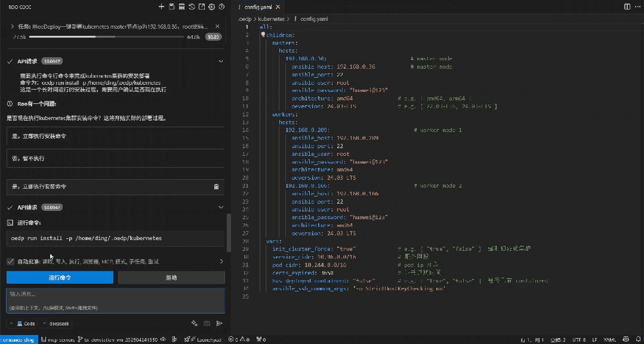Expand the auto-approve options chevron

pos(221,262)
